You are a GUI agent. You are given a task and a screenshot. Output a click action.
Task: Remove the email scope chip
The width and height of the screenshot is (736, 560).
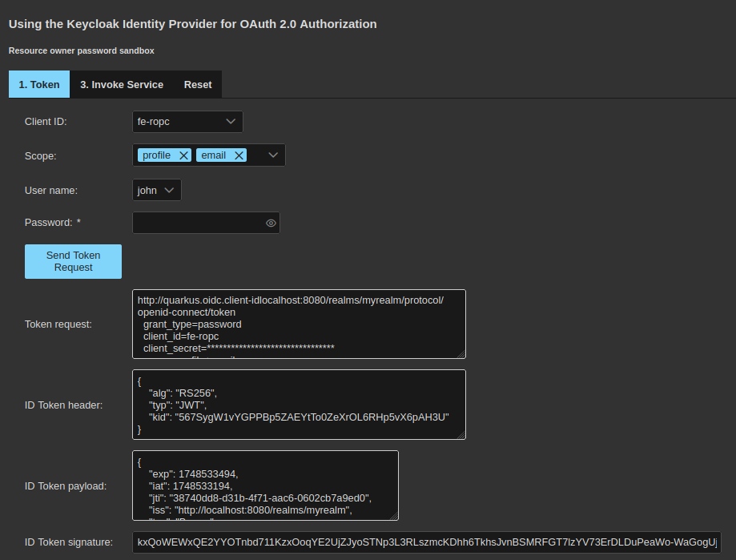pyautogui.click(x=239, y=155)
